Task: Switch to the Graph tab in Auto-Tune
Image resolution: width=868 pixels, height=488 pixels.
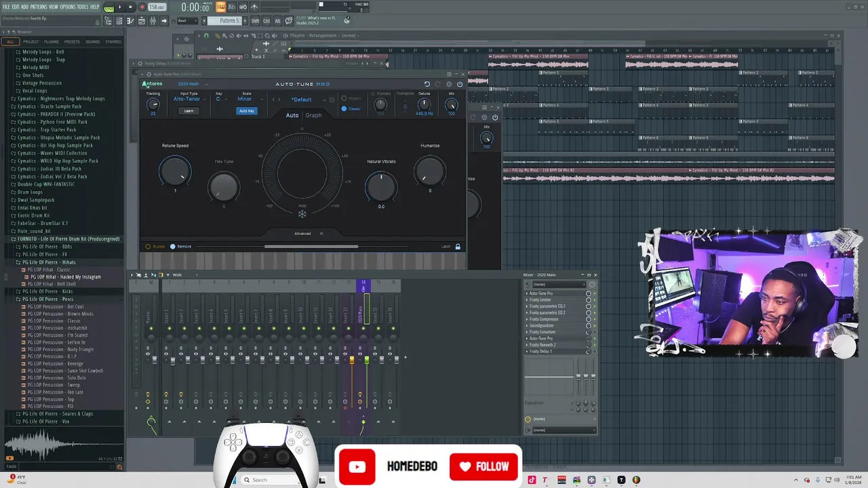Action: pyautogui.click(x=313, y=115)
